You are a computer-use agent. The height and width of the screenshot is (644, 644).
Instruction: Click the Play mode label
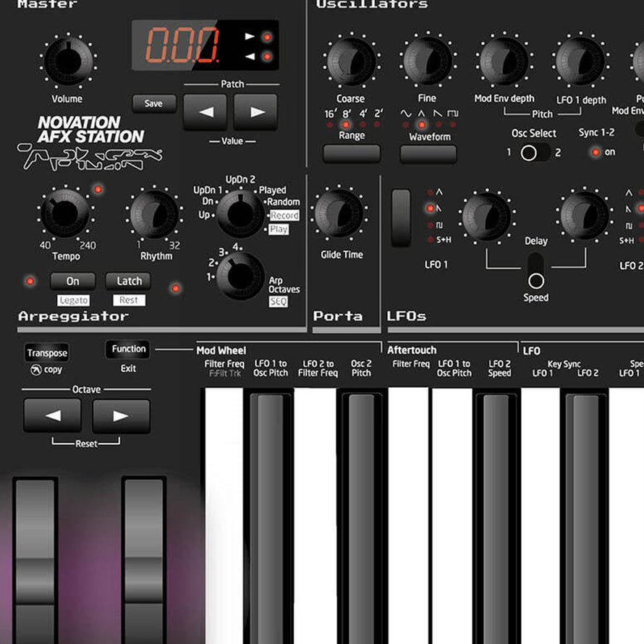(279, 229)
